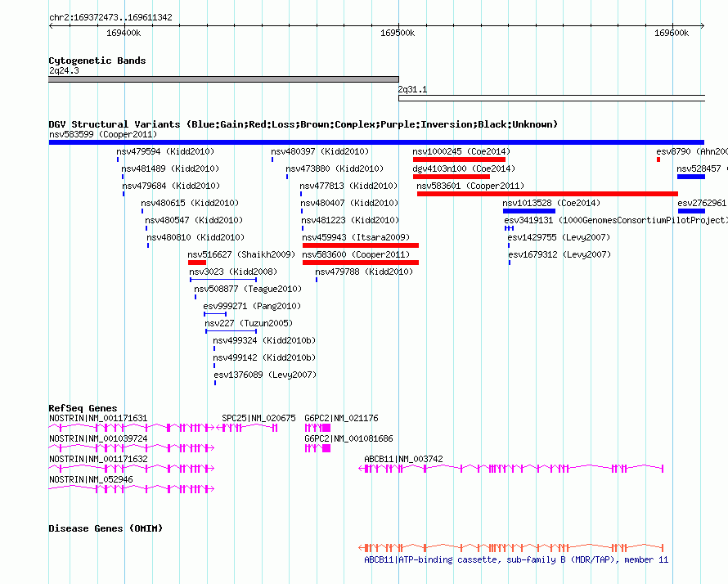Click the blue nsv3023 span line

point(223,280)
